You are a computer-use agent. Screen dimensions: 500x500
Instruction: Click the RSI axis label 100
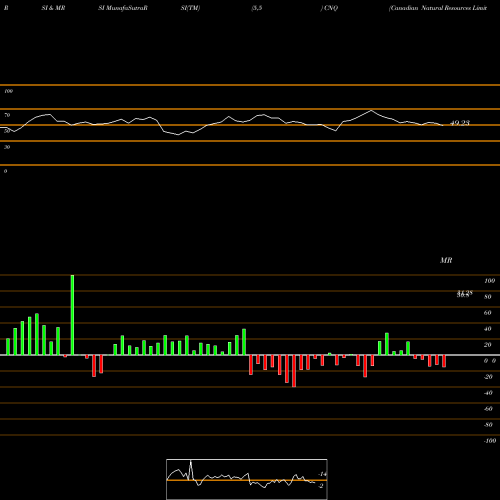pos(8,91)
